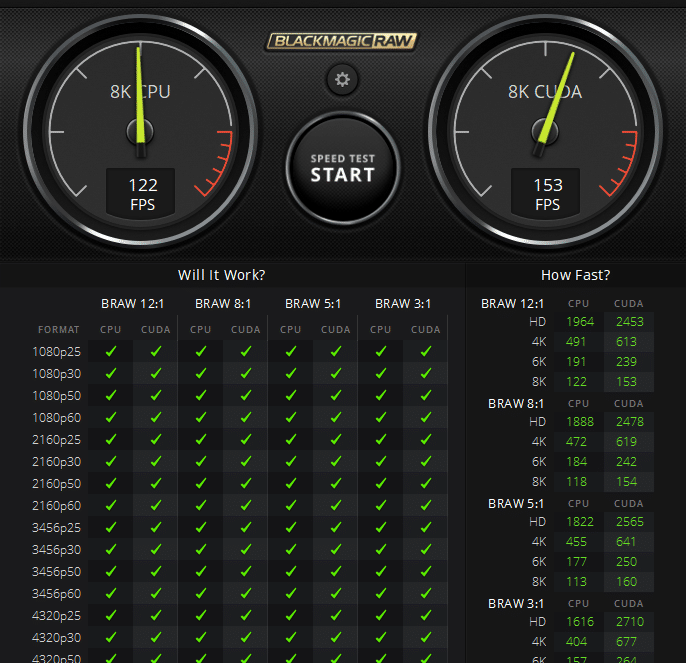Select the 1080p60 format row label
686x663 pixels.
pos(56,418)
